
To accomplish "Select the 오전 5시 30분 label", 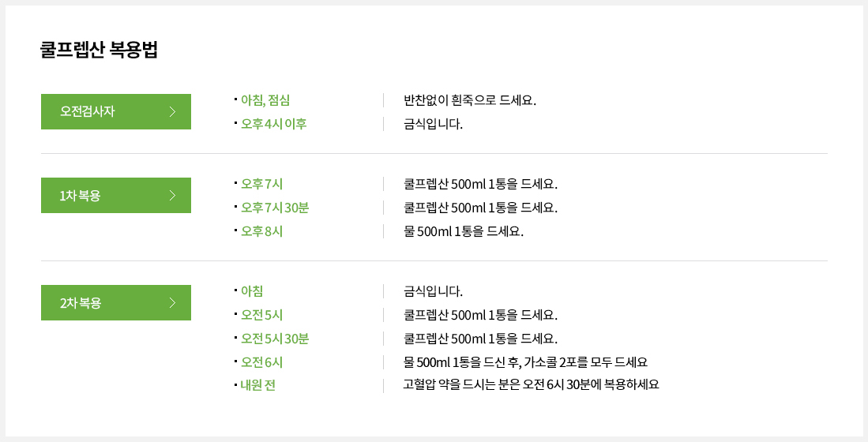I will (x=275, y=339).
